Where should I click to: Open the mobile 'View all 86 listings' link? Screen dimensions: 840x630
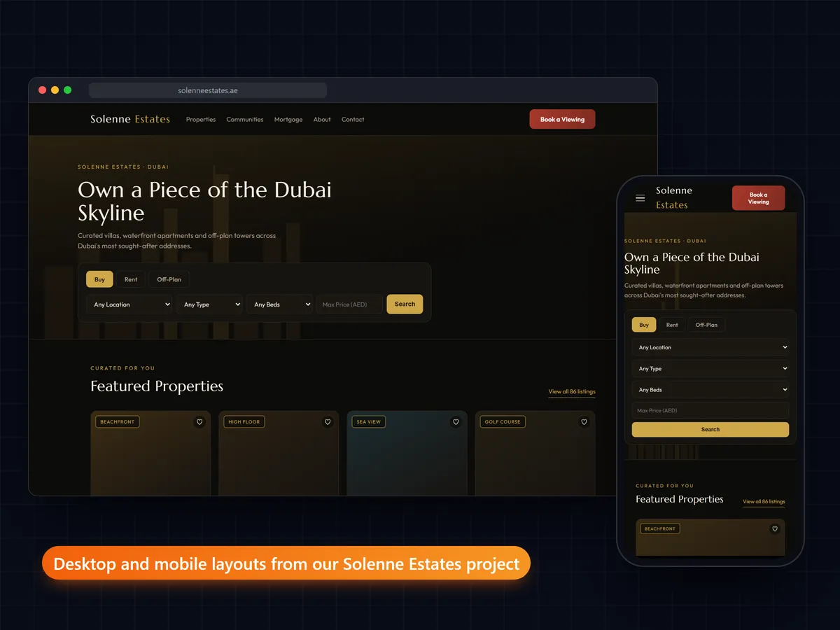click(x=764, y=502)
